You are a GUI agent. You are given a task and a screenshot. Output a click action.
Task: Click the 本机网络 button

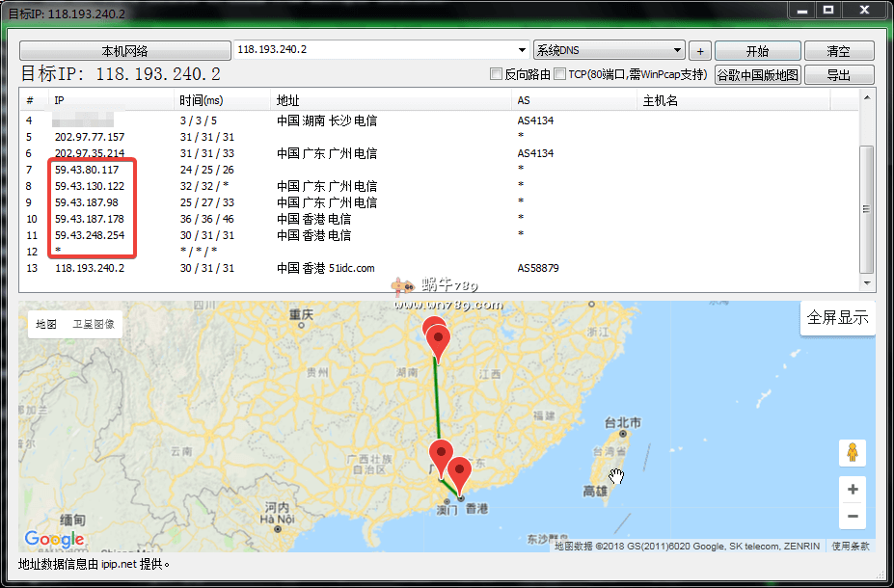tap(124, 51)
